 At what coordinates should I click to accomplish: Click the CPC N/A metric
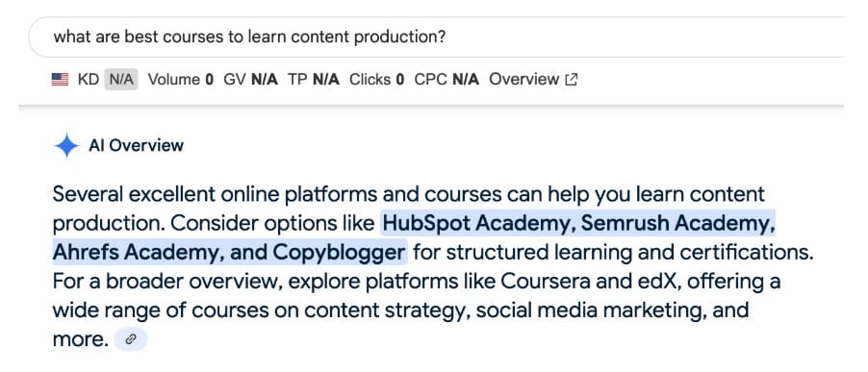[447, 80]
